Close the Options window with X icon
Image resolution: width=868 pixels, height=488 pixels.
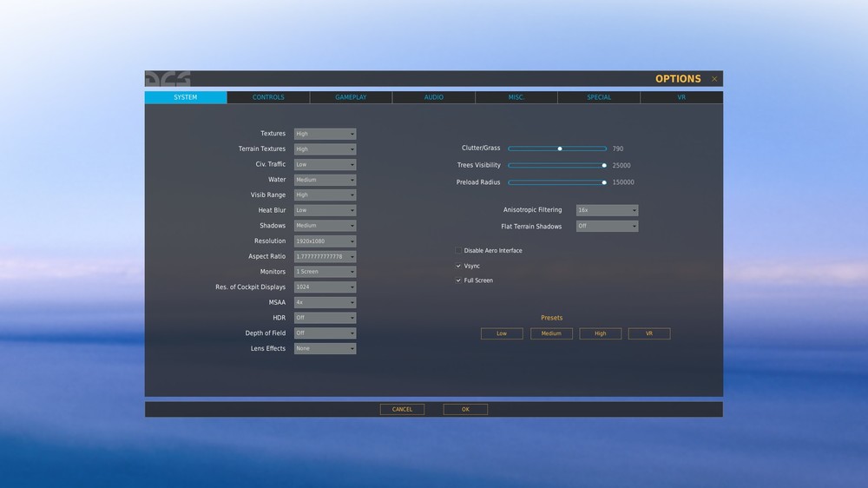[714, 79]
